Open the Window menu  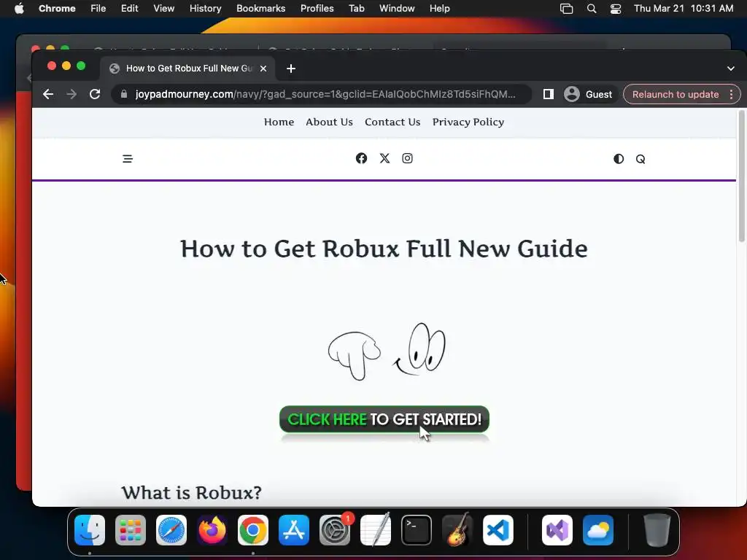[x=397, y=9]
